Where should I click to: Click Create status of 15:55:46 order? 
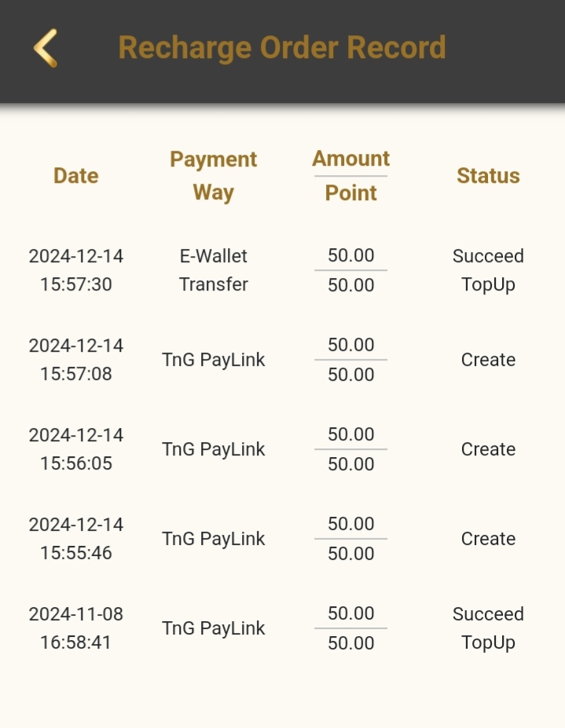488,539
